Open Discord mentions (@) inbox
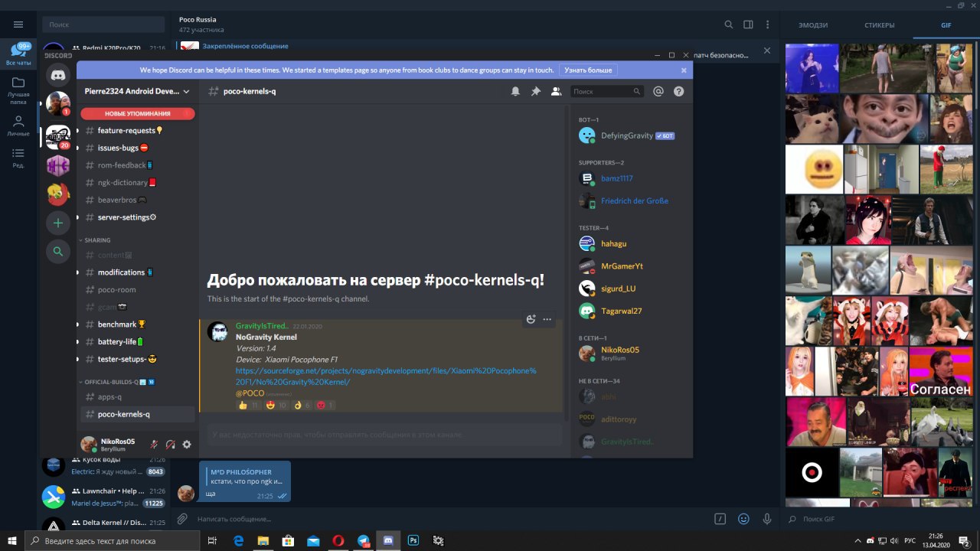 point(658,91)
